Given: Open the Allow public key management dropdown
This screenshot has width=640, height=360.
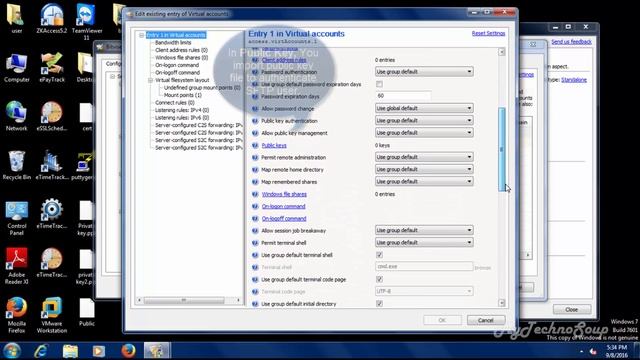Looking at the screenshot, I should point(424,133).
